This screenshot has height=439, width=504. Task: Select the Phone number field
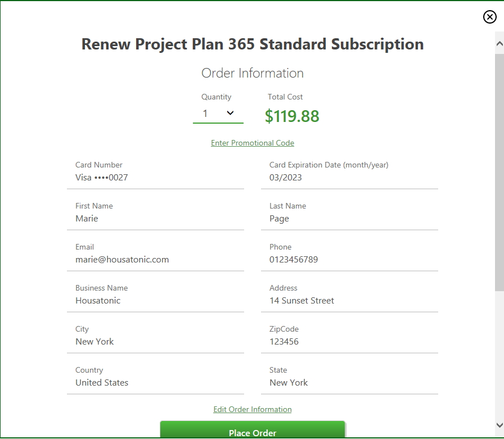(349, 255)
